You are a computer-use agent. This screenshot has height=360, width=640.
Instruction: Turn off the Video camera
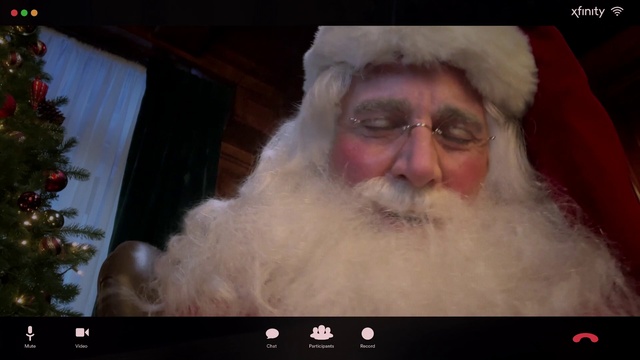click(82, 337)
